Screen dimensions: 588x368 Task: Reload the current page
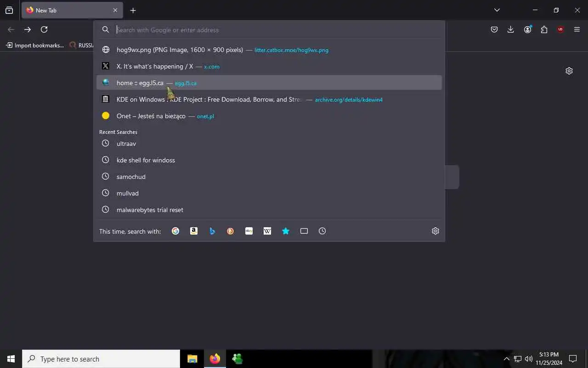point(44,29)
